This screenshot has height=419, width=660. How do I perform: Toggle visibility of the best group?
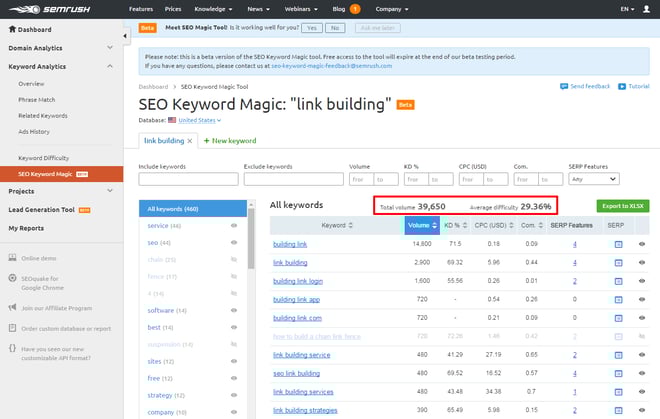[234, 327]
